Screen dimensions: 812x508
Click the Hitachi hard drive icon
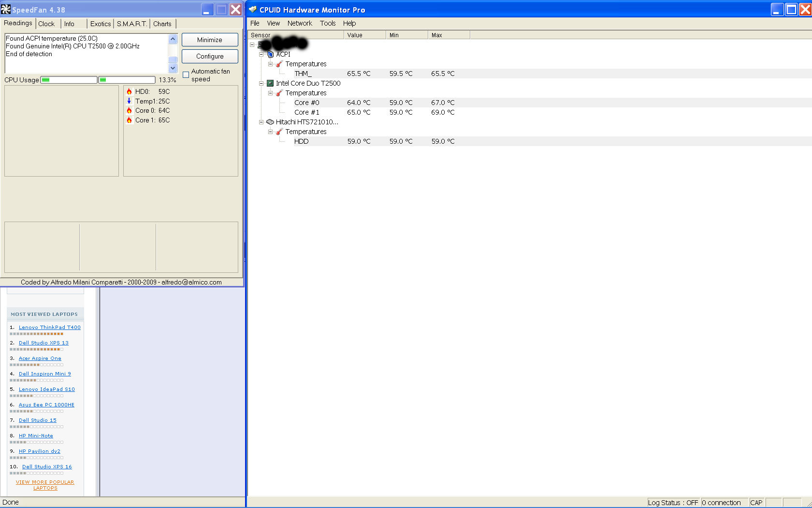tap(270, 122)
